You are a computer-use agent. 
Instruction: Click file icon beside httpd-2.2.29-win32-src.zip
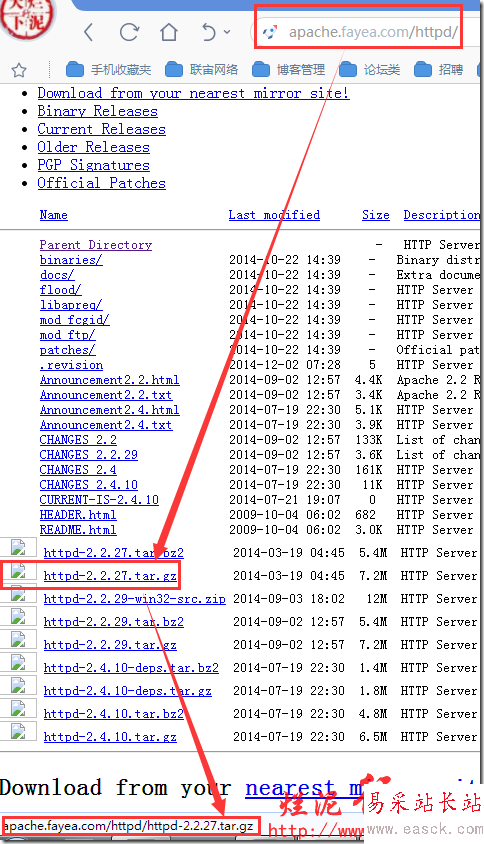point(18,594)
